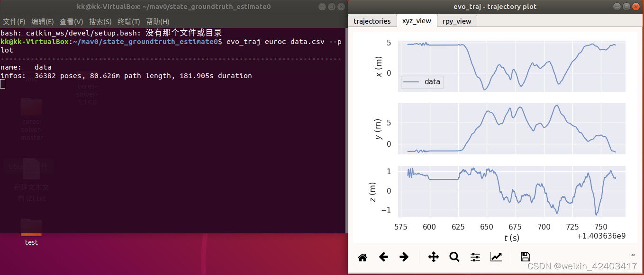
Task: Expand the toolbar overflow chevron
Action: click(633, 254)
